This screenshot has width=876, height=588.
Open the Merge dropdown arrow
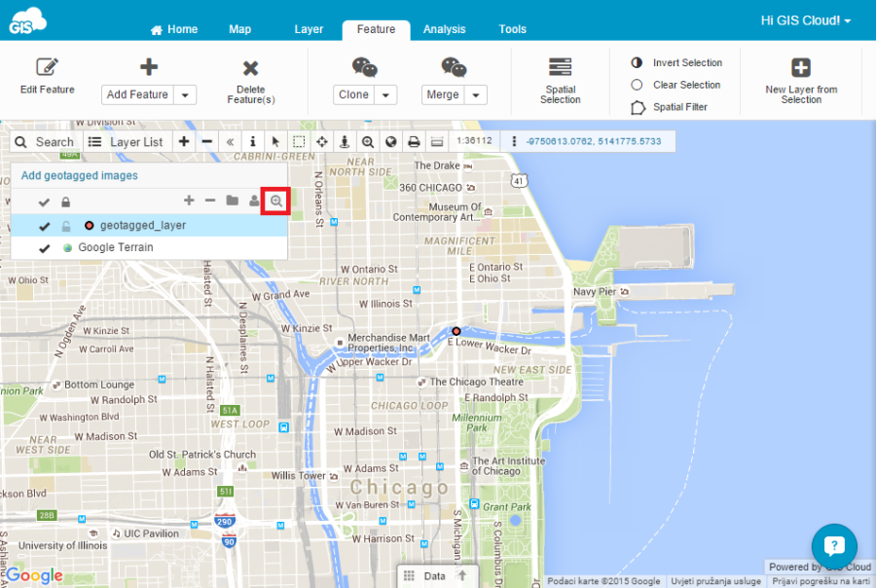(x=475, y=95)
